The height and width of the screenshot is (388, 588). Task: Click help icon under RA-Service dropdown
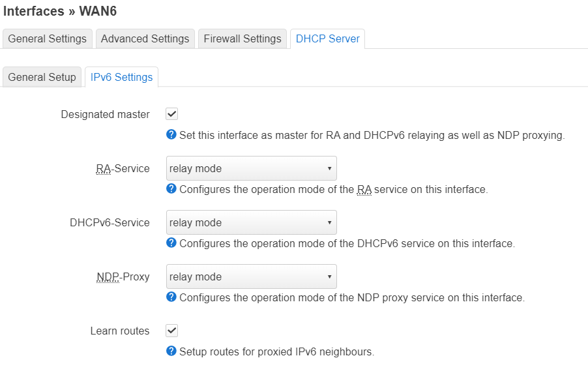click(x=171, y=189)
